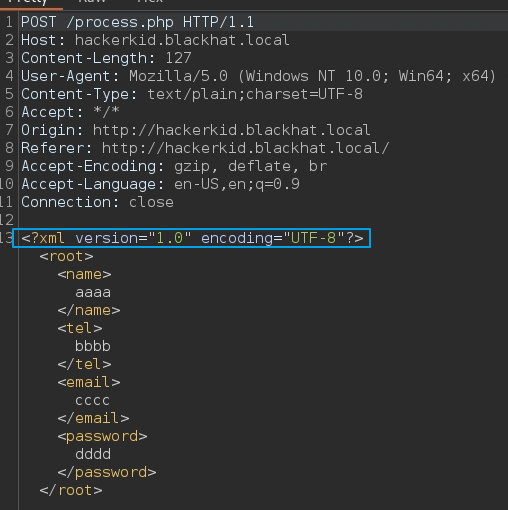Screen dimensions: 508x510
Task: Click the opening <name> tag
Action: (84, 274)
